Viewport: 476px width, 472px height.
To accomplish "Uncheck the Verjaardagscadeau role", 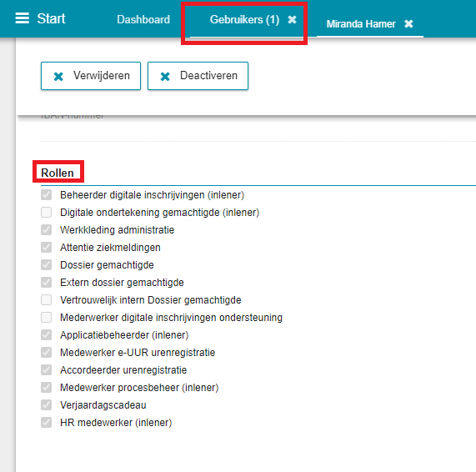I will coord(46,405).
